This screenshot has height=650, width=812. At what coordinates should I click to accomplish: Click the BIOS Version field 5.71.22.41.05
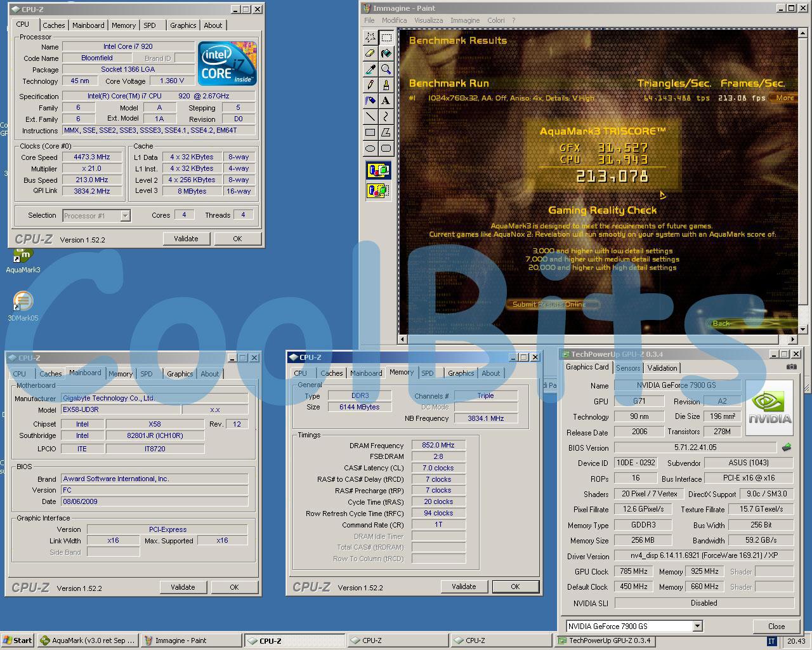coord(695,448)
